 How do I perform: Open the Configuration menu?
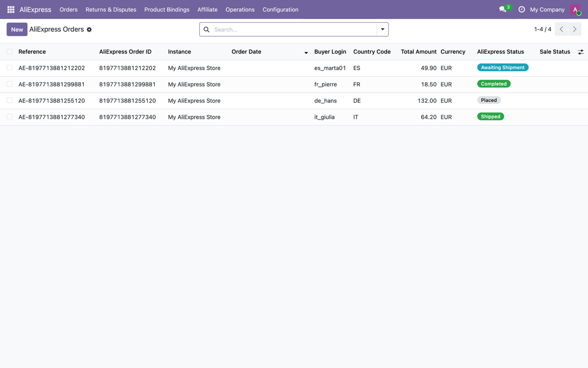click(280, 9)
